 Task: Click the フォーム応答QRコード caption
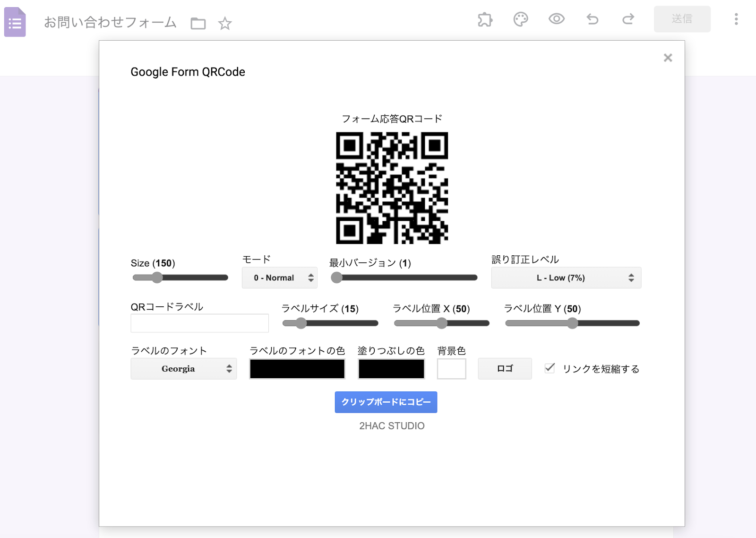click(392, 119)
